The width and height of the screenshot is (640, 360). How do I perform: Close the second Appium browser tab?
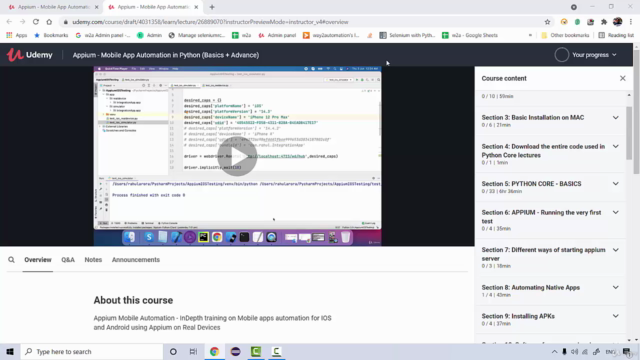(196, 7)
